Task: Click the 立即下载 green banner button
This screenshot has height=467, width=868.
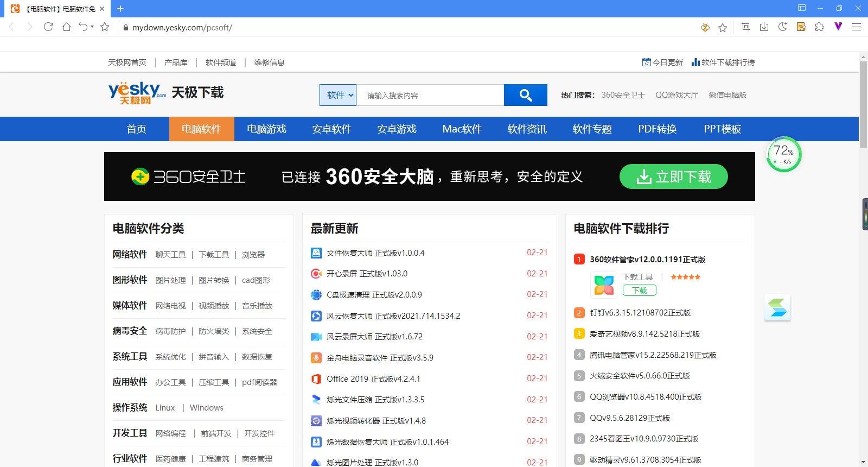Action: coord(674,176)
